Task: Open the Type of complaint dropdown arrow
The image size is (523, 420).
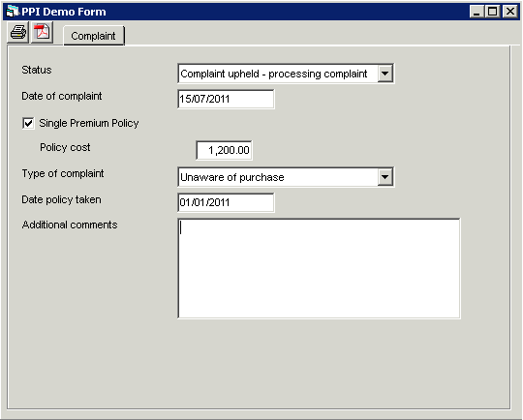Action: (385, 177)
